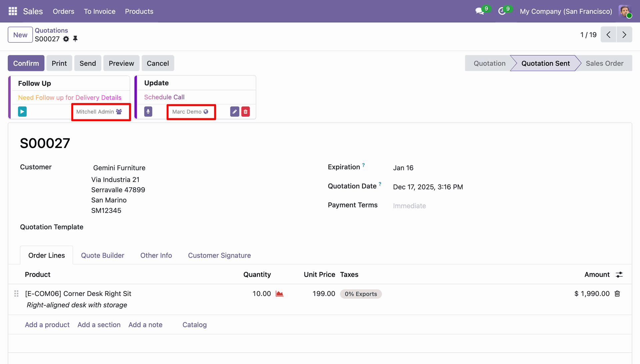Open the user avatar menu
This screenshot has width=640, height=364.
(x=625, y=11)
